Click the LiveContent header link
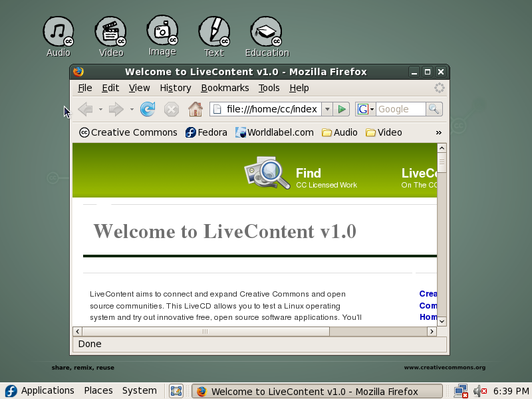Image resolution: width=532 pixels, height=399 pixels. click(419, 178)
